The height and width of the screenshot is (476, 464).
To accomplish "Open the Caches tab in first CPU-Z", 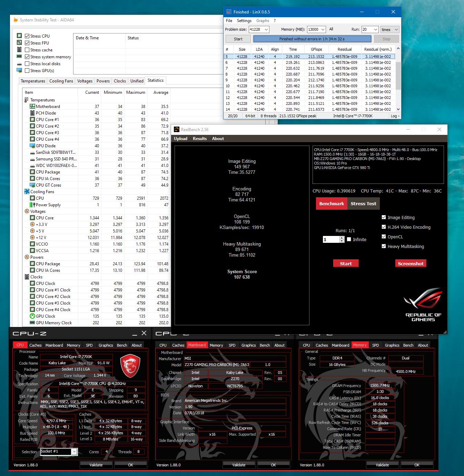I will coord(35,345).
